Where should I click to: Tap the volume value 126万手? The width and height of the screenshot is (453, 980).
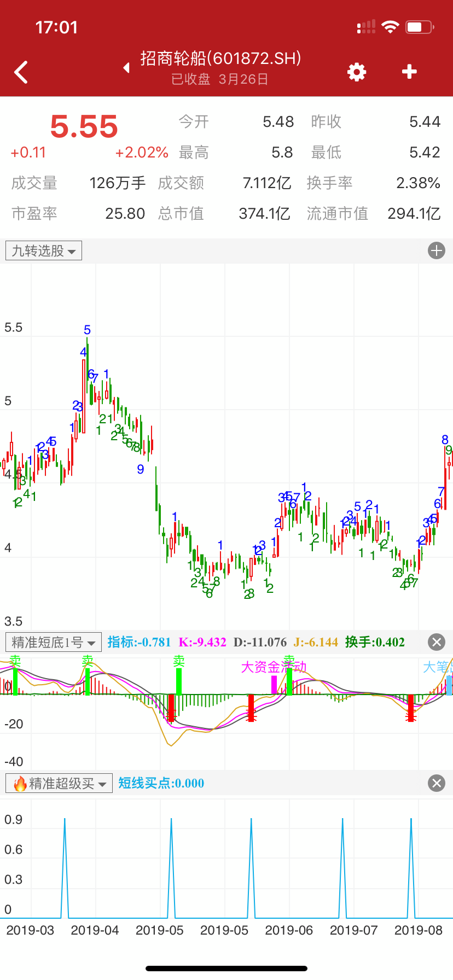tap(118, 183)
